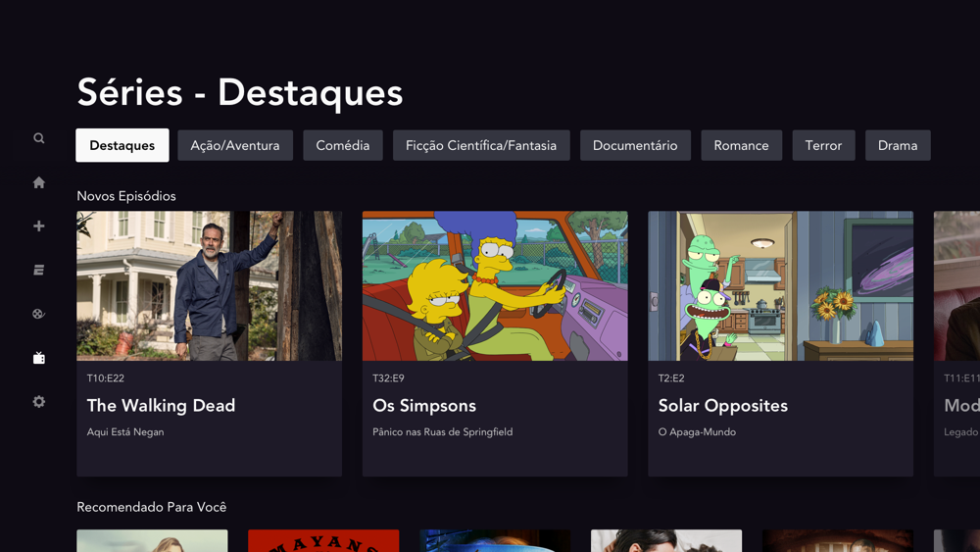Select the Destaques tab
This screenshot has height=552, width=980.
(x=122, y=145)
